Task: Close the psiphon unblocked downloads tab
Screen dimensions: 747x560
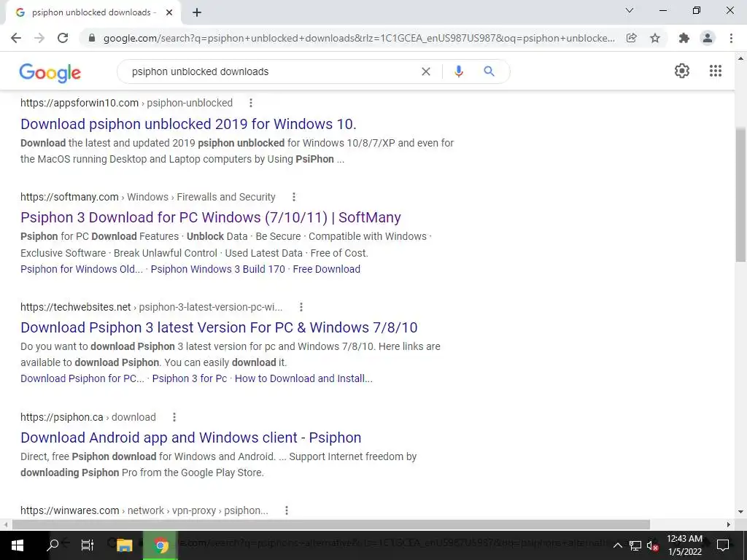Action: [x=169, y=13]
